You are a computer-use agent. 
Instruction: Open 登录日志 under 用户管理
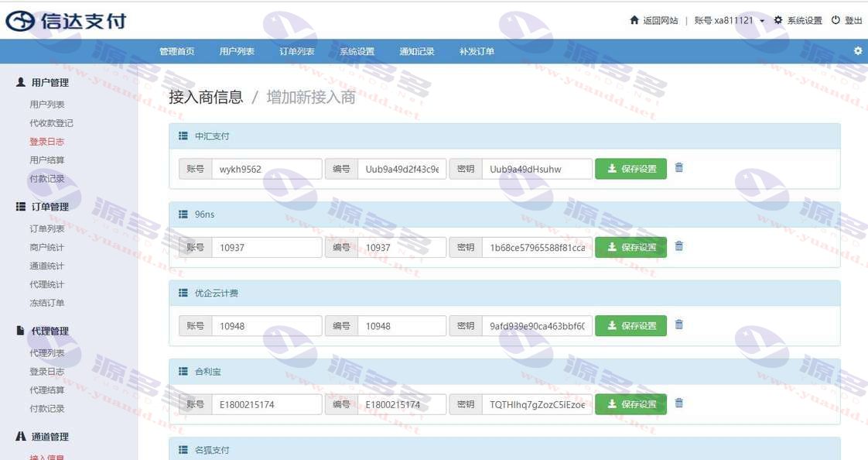point(47,141)
